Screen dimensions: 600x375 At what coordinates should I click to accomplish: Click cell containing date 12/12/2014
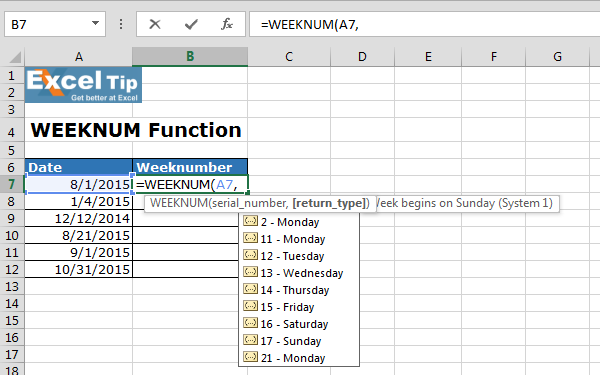coord(78,218)
